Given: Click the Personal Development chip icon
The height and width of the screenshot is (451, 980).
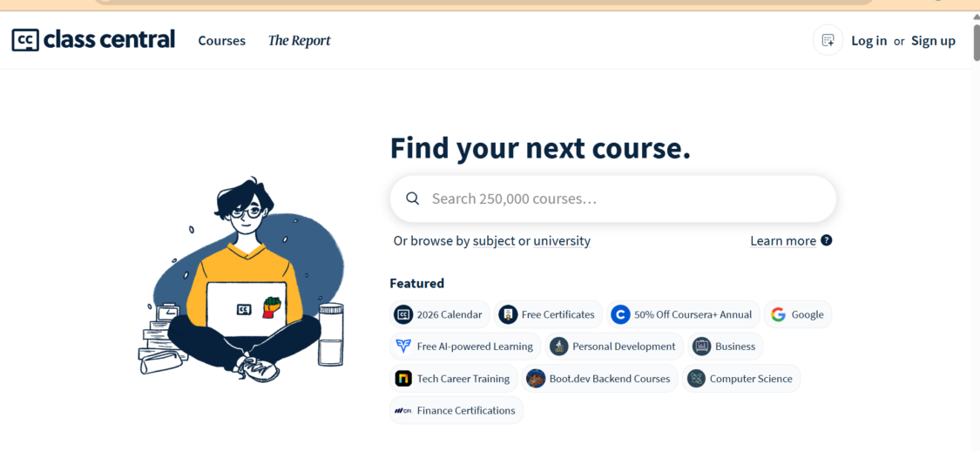Looking at the screenshot, I should (558, 346).
